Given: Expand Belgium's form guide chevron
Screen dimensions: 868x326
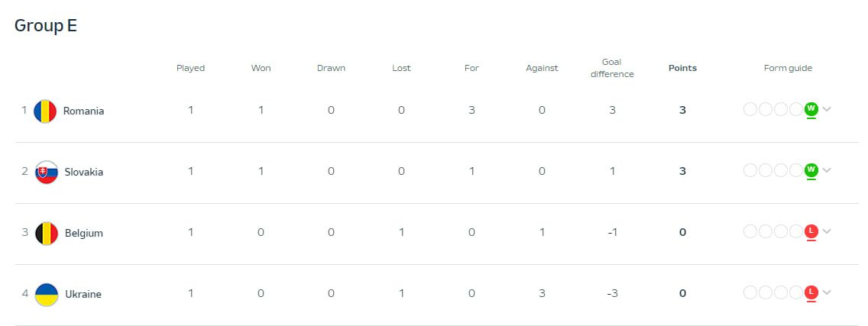Looking at the screenshot, I should coord(827,231).
